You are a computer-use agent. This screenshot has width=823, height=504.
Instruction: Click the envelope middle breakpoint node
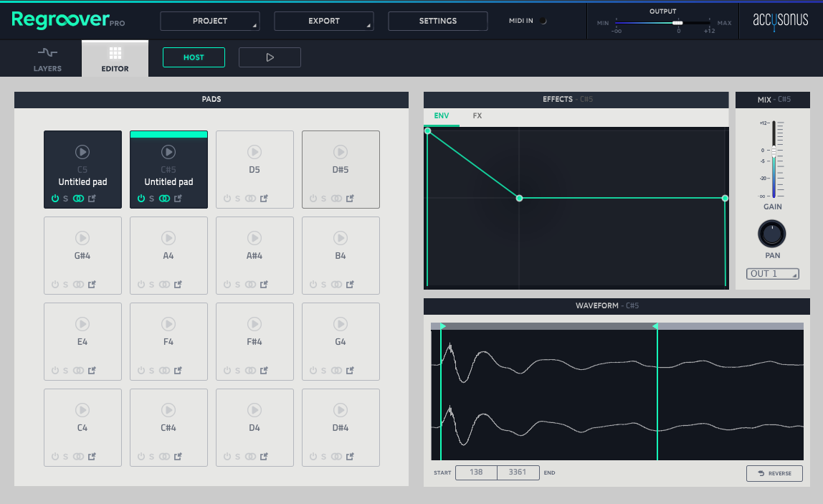click(519, 198)
